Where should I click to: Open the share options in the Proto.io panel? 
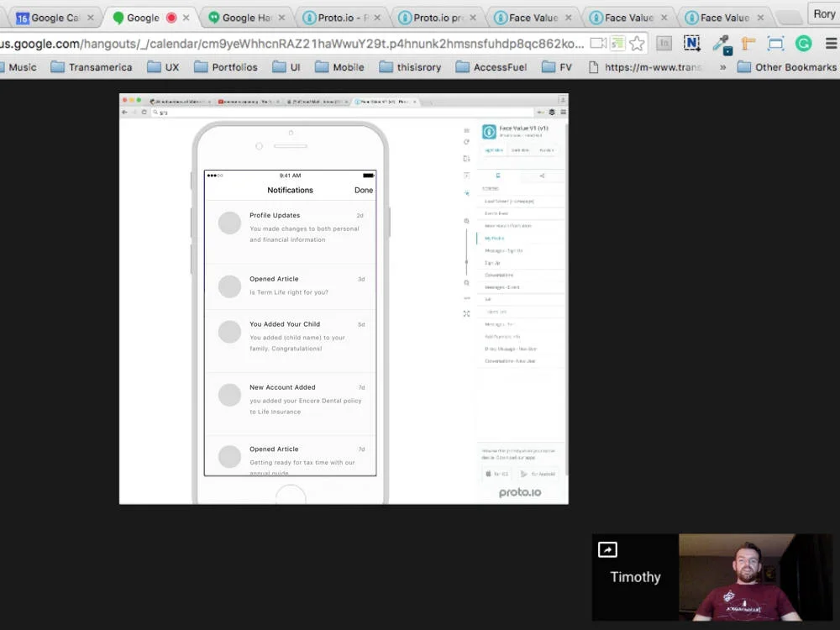[542, 175]
